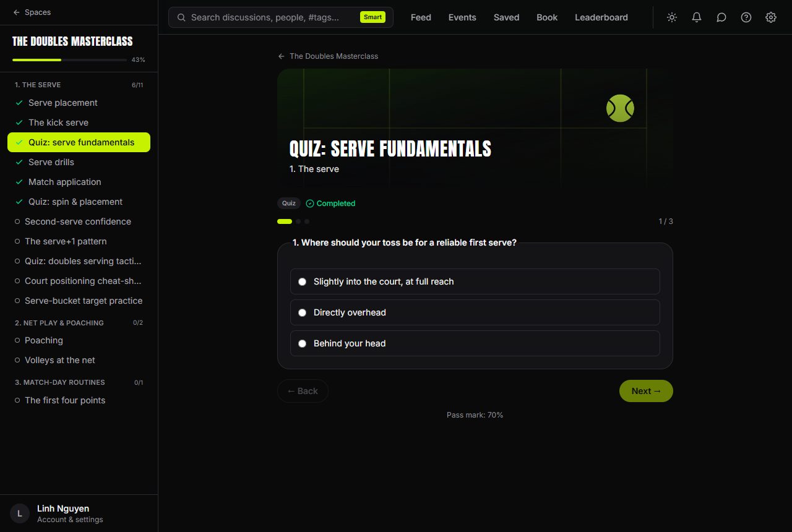The width and height of the screenshot is (792, 532).
Task: Open the Feed tab
Action: (421, 17)
